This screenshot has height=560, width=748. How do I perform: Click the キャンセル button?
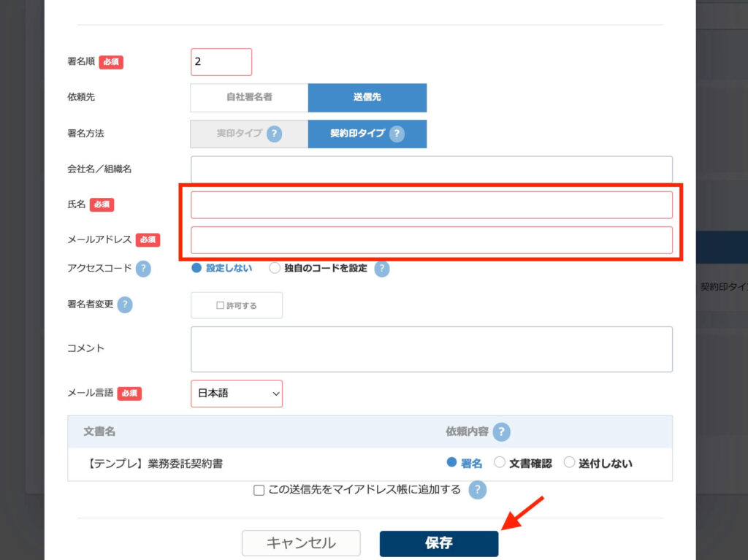(301, 543)
